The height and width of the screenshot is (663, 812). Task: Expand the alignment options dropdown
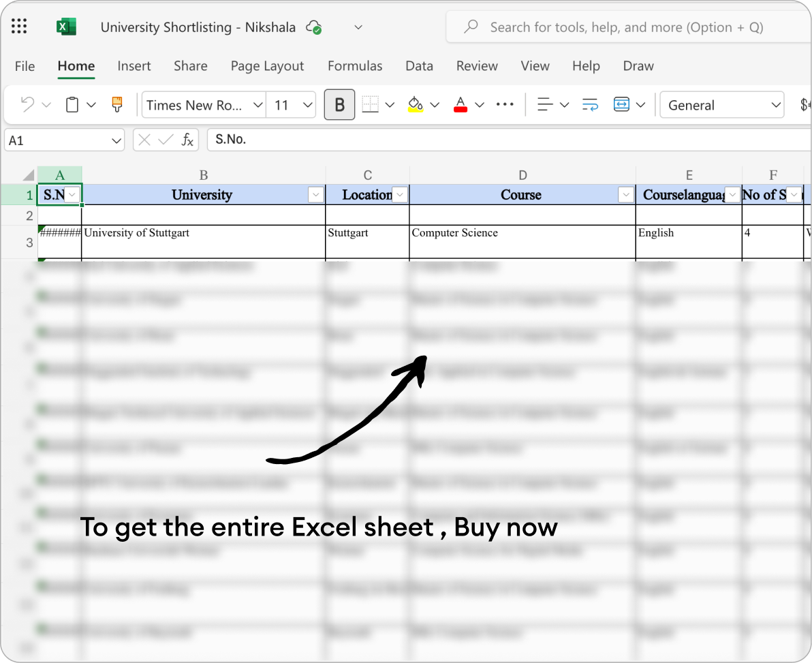[565, 105]
